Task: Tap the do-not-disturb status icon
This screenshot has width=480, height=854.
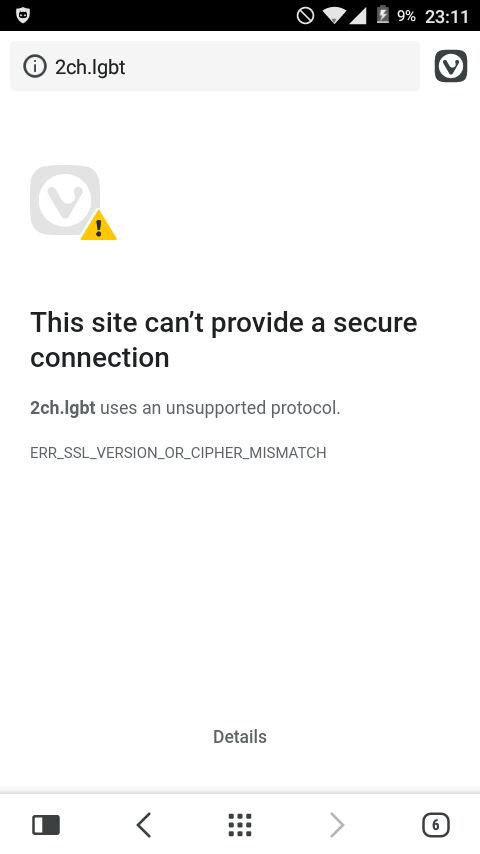Action: (x=305, y=16)
